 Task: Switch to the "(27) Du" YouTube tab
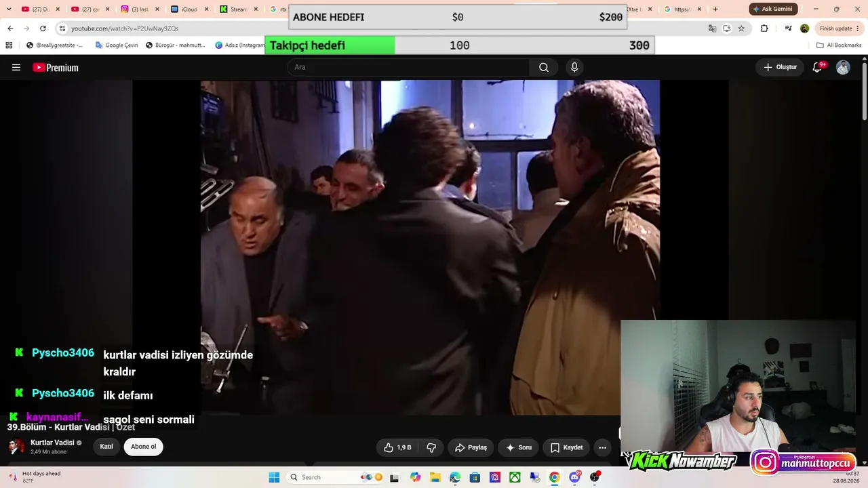[40, 9]
